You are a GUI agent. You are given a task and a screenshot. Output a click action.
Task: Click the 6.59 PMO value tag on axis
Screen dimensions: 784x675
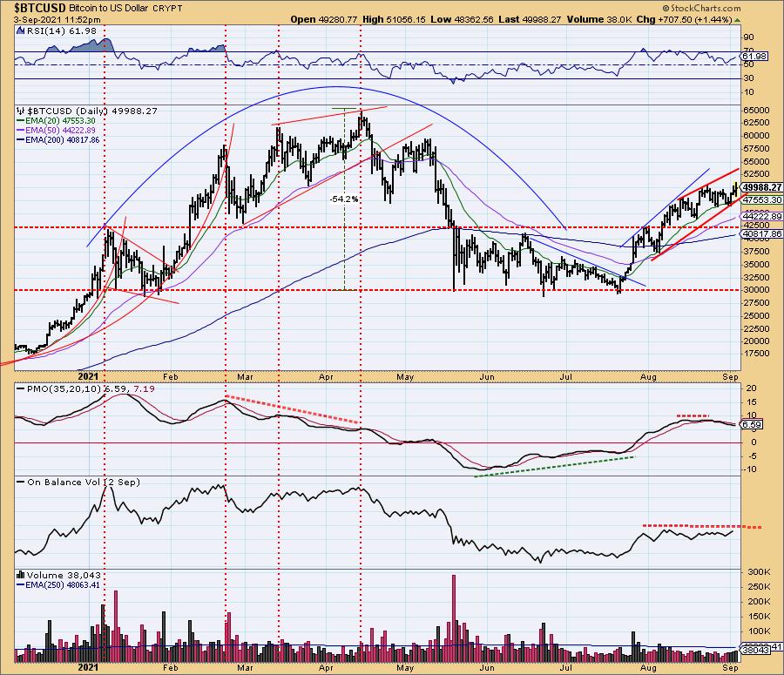click(x=752, y=424)
